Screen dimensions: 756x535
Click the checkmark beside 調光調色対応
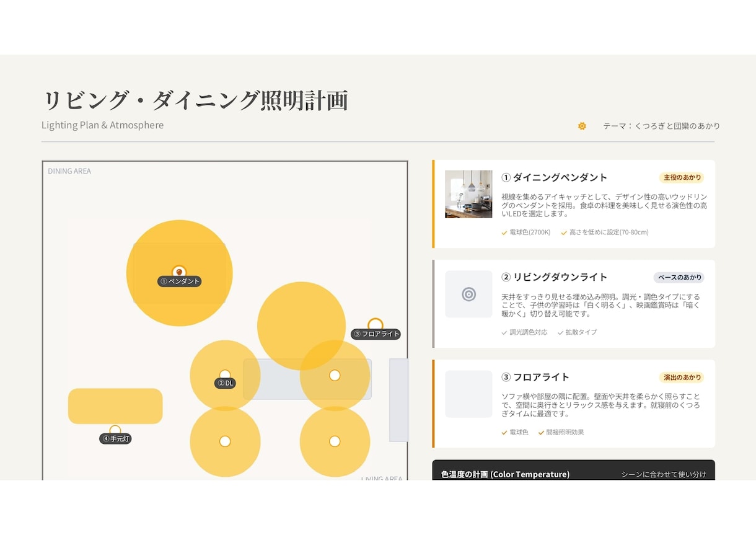point(504,333)
